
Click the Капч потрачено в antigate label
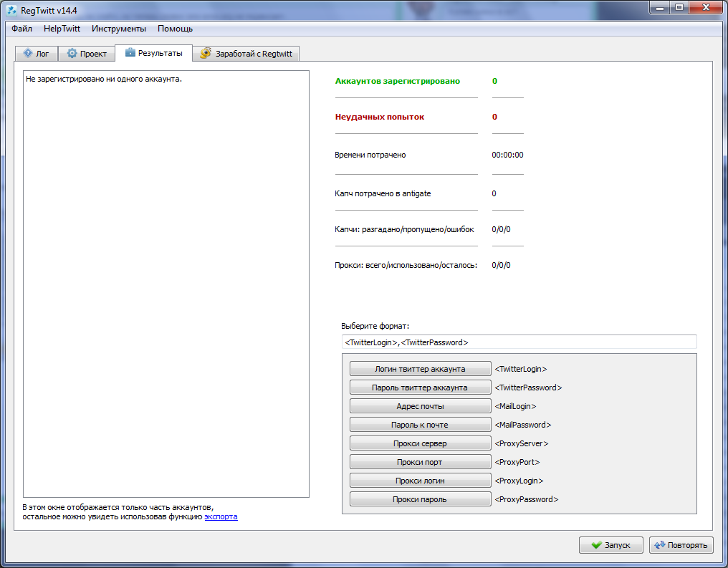tap(383, 193)
